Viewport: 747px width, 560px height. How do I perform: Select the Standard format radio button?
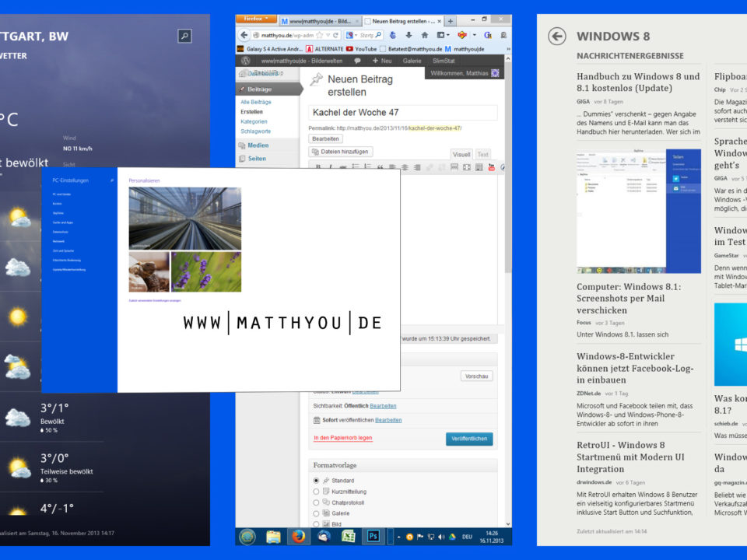tap(316, 481)
